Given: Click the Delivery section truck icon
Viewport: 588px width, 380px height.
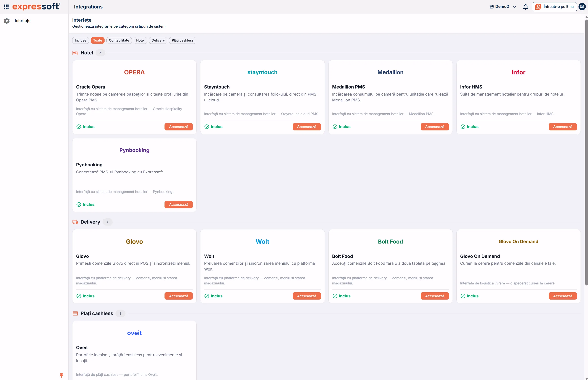Looking at the screenshot, I should click(x=75, y=222).
